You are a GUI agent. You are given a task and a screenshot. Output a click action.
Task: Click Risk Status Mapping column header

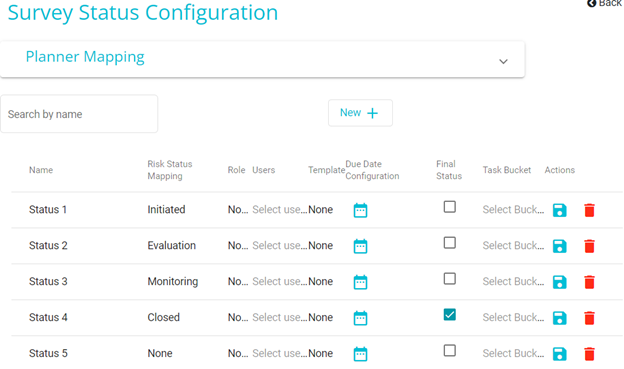[170, 170]
